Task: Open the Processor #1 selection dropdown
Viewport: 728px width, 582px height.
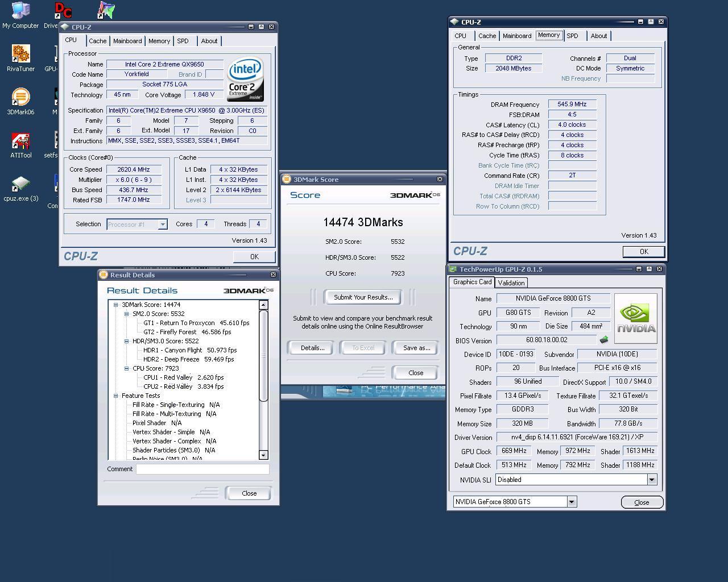Action: pyautogui.click(x=162, y=225)
